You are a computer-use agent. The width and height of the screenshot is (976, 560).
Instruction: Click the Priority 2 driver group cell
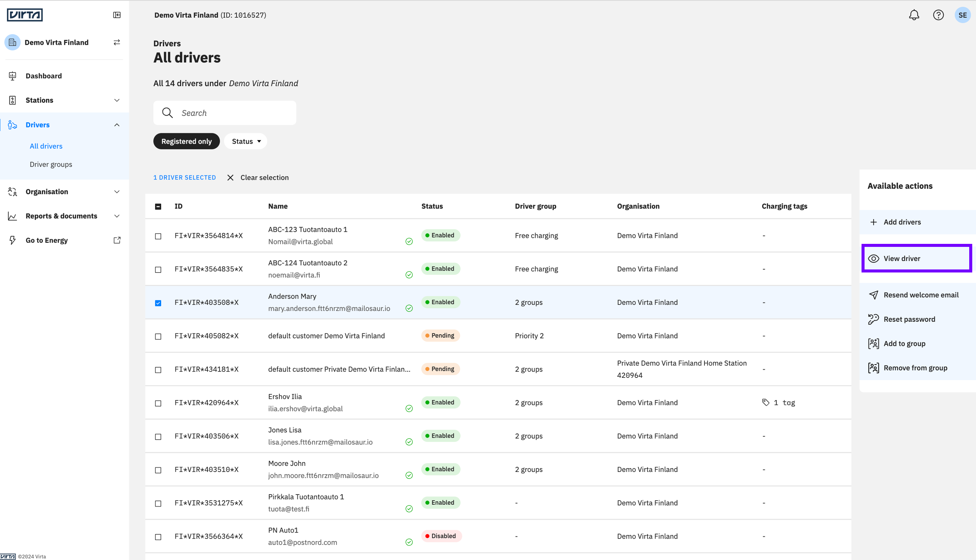point(529,336)
